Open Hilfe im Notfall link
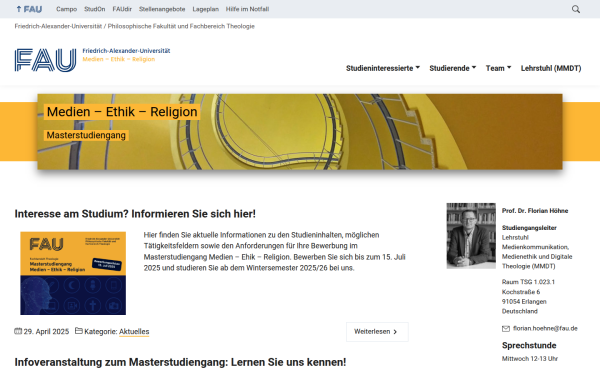 [x=247, y=9]
